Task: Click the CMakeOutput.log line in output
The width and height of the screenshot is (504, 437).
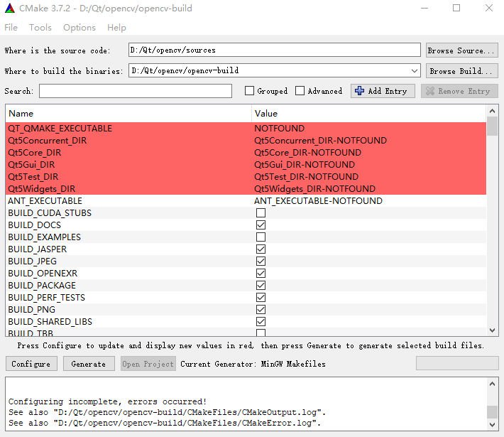Action: (167, 412)
